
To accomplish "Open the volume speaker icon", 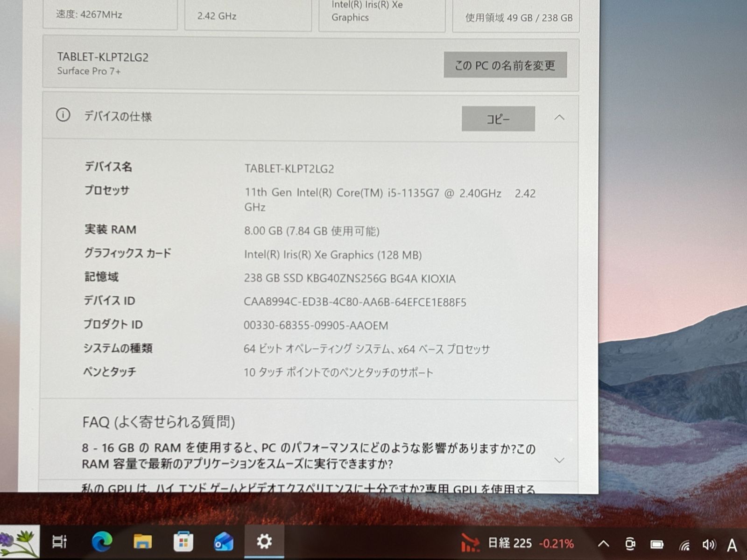I will [x=709, y=544].
